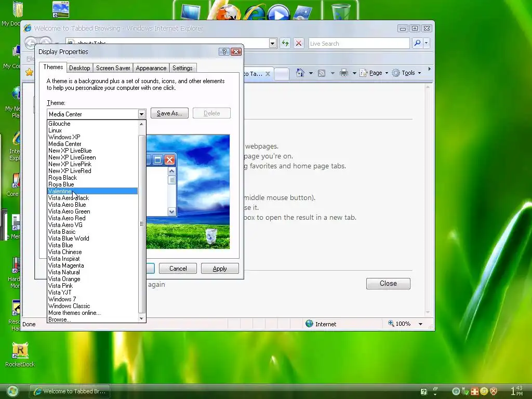Click the theme list scroll down arrow
The width and height of the screenshot is (532, 399).
(x=141, y=318)
